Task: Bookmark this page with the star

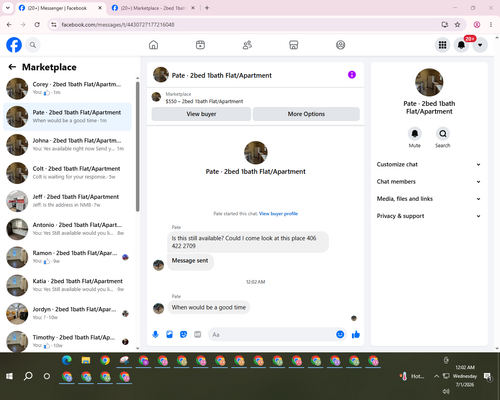Action: [x=457, y=25]
